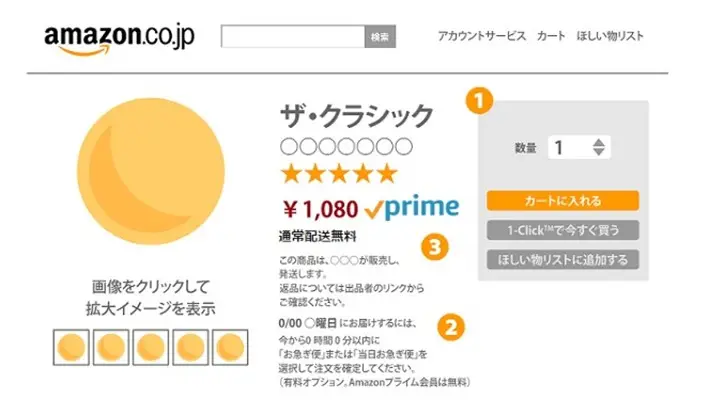Decrease quantity with the down arrow
Viewport: 709px width, 400px height.
point(599,152)
